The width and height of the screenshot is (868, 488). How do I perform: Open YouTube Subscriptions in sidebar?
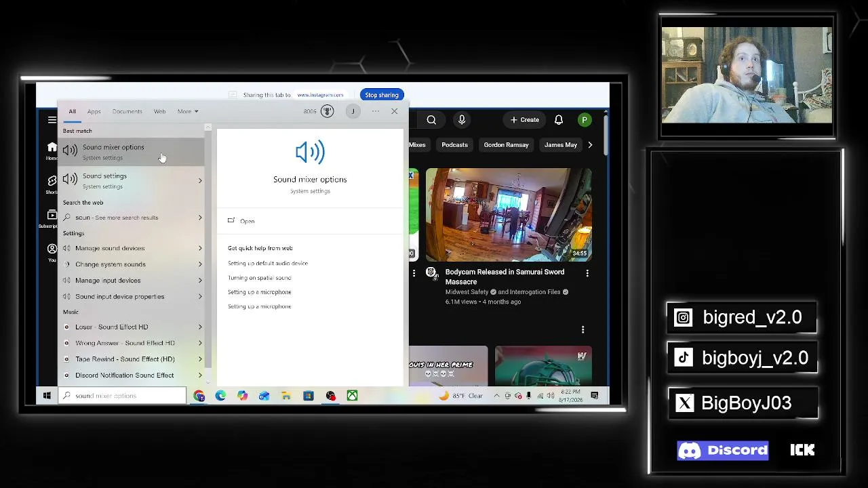pyautogui.click(x=52, y=218)
